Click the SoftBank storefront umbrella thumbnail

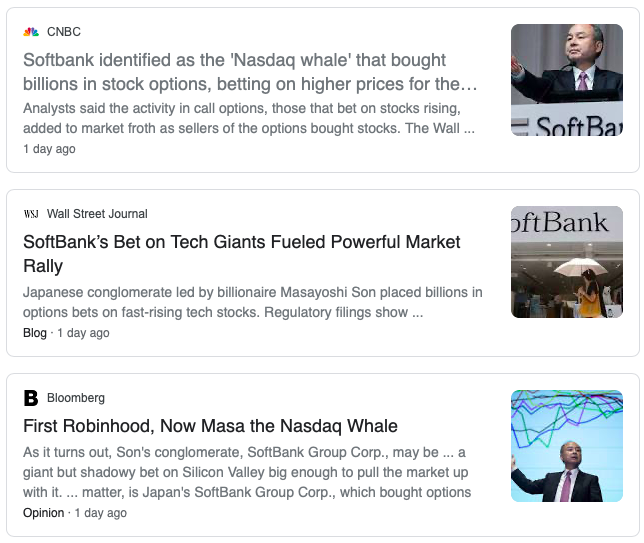(x=567, y=262)
